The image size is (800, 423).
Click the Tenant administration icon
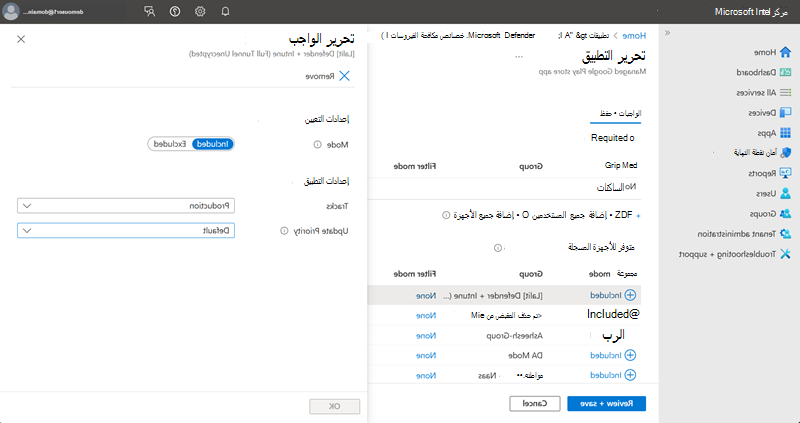point(786,234)
